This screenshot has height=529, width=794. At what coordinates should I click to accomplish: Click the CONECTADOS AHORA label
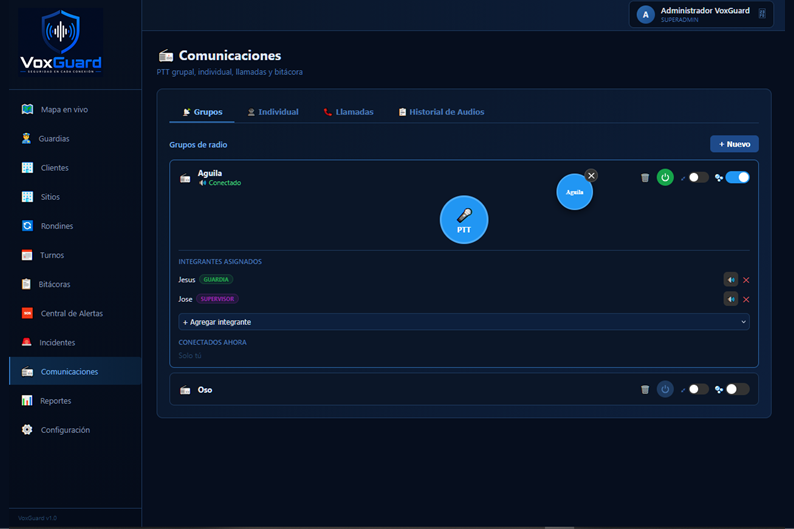tap(212, 342)
